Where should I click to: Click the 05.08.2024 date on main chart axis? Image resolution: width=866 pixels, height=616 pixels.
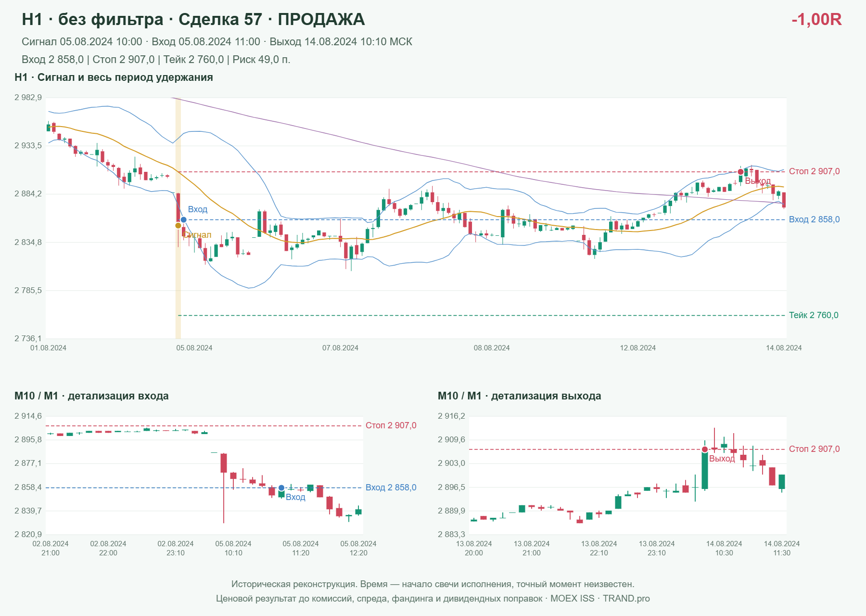tap(194, 348)
